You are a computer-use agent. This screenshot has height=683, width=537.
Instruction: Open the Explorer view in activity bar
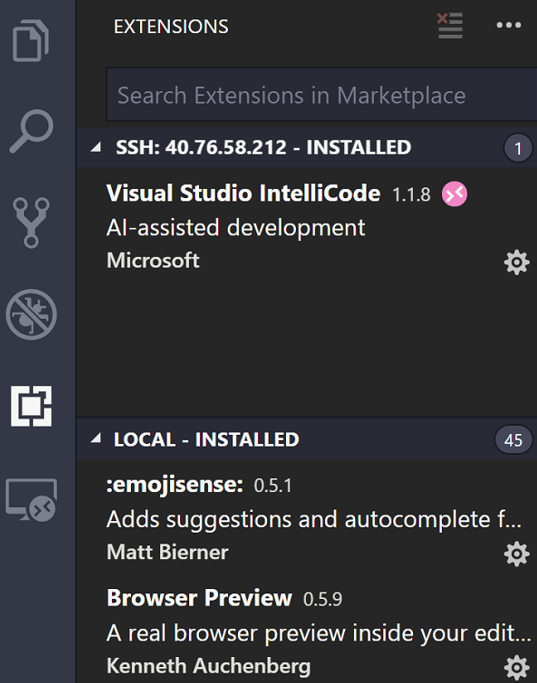click(30, 41)
